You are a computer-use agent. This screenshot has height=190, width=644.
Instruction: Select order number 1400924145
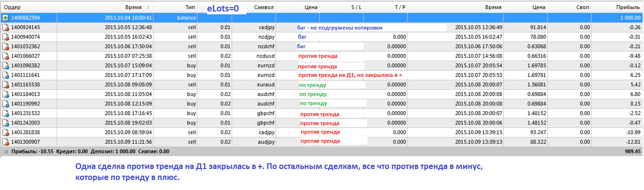point(25,27)
